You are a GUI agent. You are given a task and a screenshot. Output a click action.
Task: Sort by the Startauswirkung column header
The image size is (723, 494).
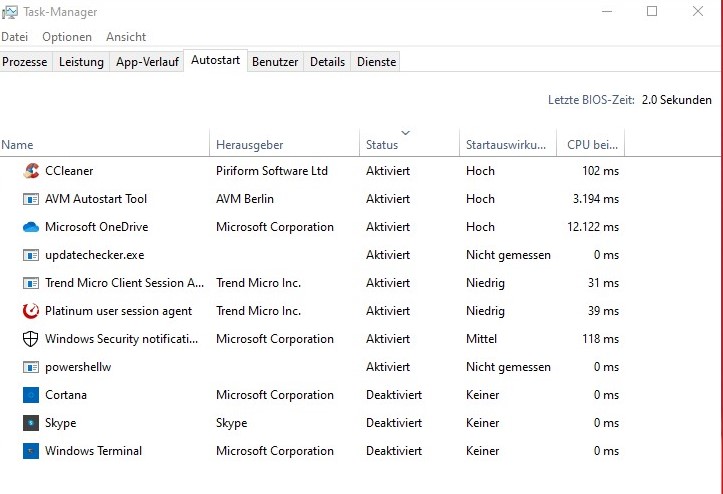[508, 143]
